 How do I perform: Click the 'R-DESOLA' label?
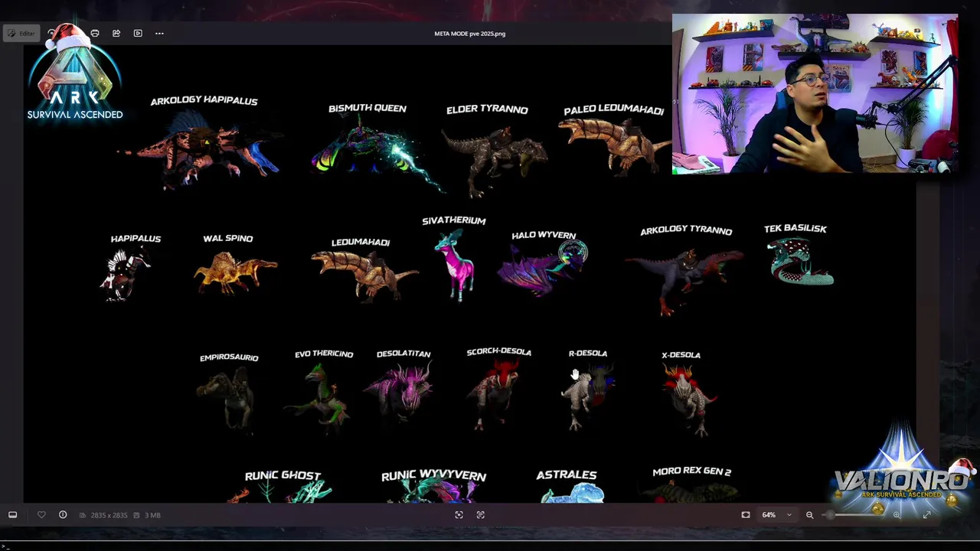pyautogui.click(x=588, y=354)
